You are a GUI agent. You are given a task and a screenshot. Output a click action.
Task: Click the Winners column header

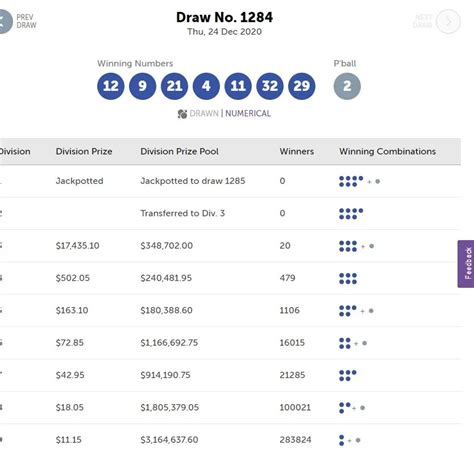297,151
